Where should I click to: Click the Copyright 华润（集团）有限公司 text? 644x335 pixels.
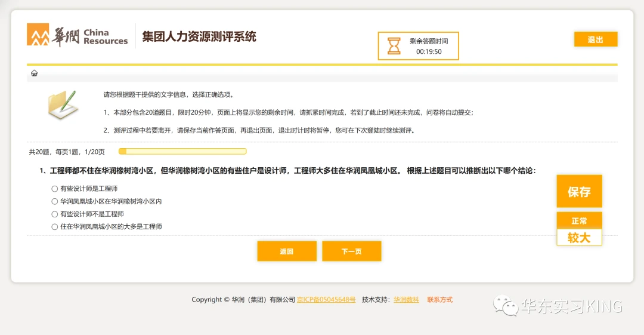click(243, 300)
